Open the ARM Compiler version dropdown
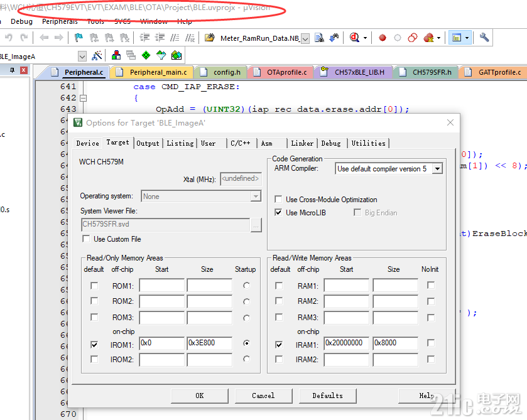The width and height of the screenshot is (527, 420). point(437,168)
